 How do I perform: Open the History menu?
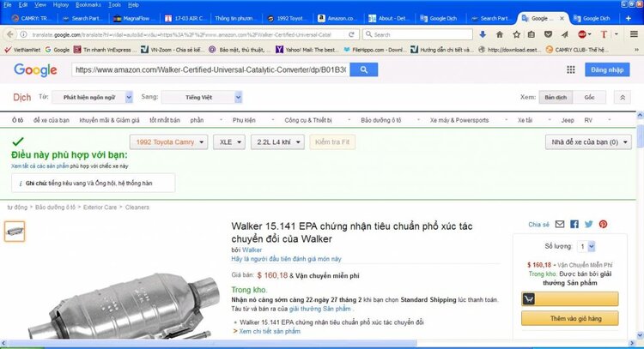(x=60, y=5)
